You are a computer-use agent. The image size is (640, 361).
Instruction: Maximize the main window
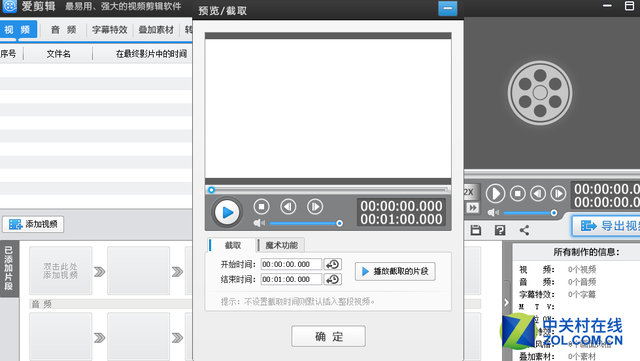tap(629, 6)
